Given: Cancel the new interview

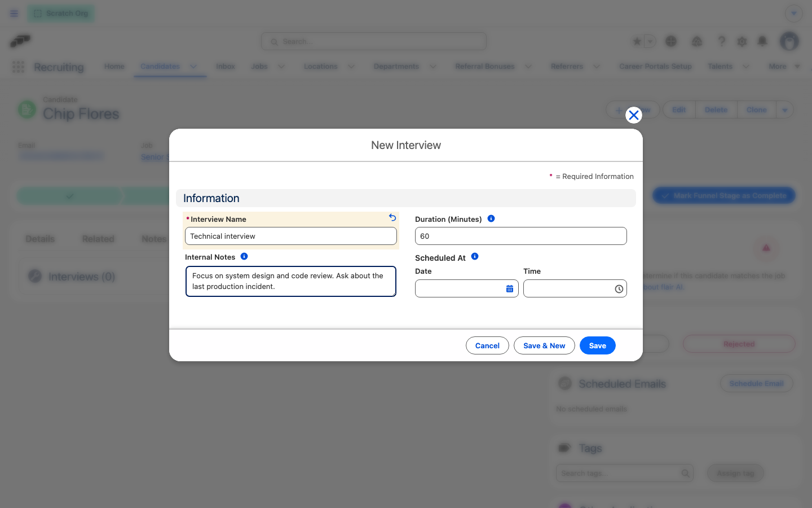Looking at the screenshot, I should (487, 345).
